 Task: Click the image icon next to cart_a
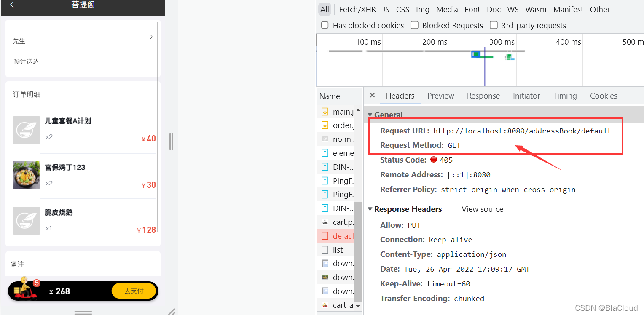[x=325, y=305]
